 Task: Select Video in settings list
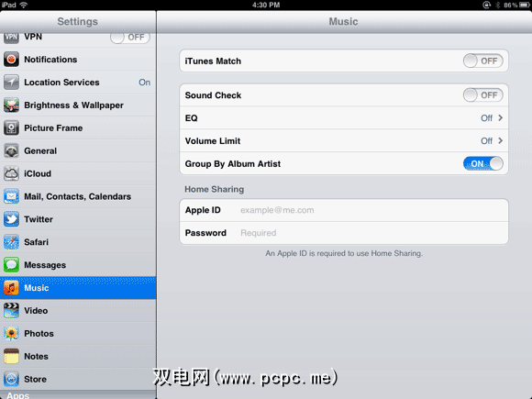pyautogui.click(x=78, y=310)
